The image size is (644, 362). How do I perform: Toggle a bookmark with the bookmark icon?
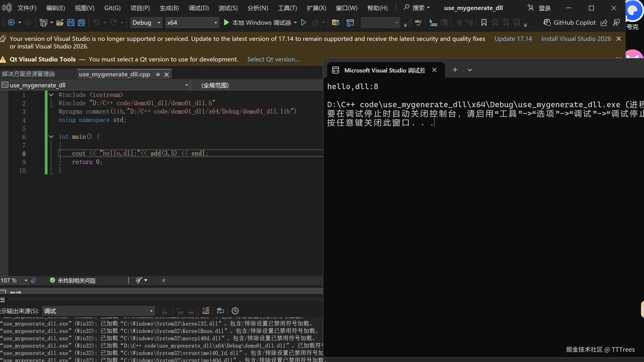pos(484,23)
